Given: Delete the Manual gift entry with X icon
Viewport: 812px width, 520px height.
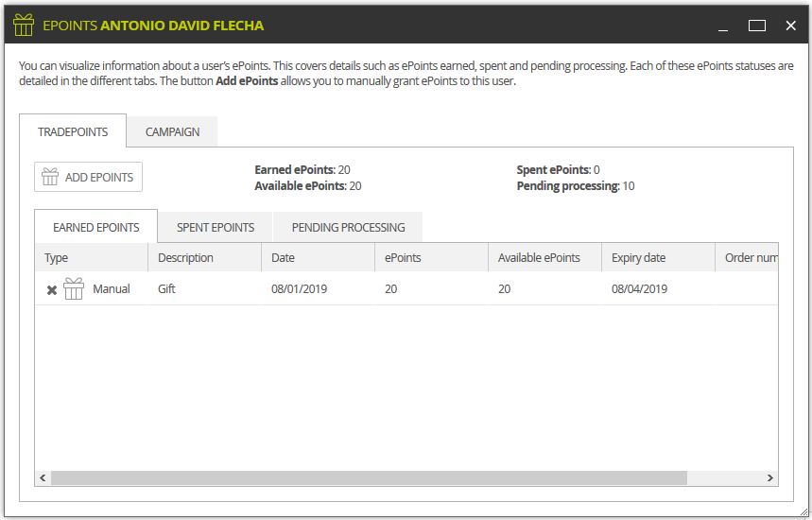Looking at the screenshot, I should (x=52, y=290).
